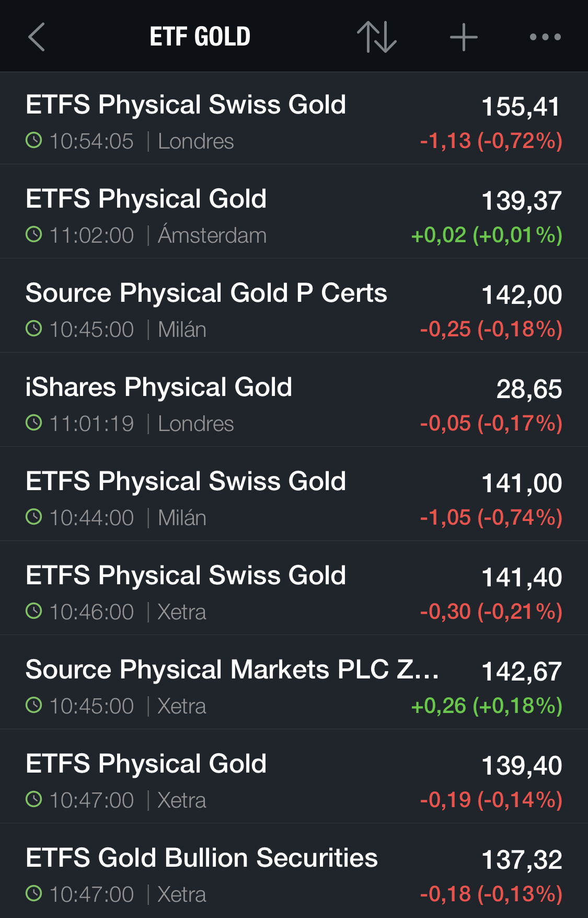Add a new item with the plus icon
588x918 pixels.
tap(464, 37)
